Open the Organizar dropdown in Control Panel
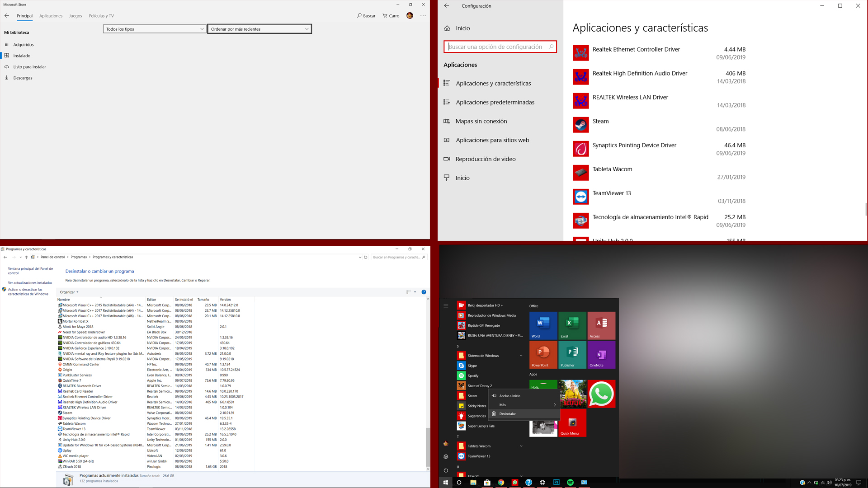The image size is (868, 488). tap(69, 292)
